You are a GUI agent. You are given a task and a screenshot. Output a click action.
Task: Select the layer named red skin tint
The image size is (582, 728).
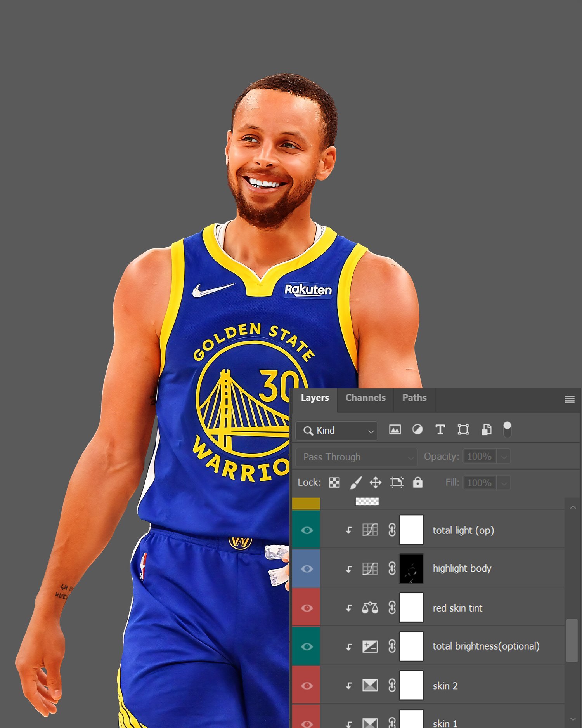click(x=457, y=608)
